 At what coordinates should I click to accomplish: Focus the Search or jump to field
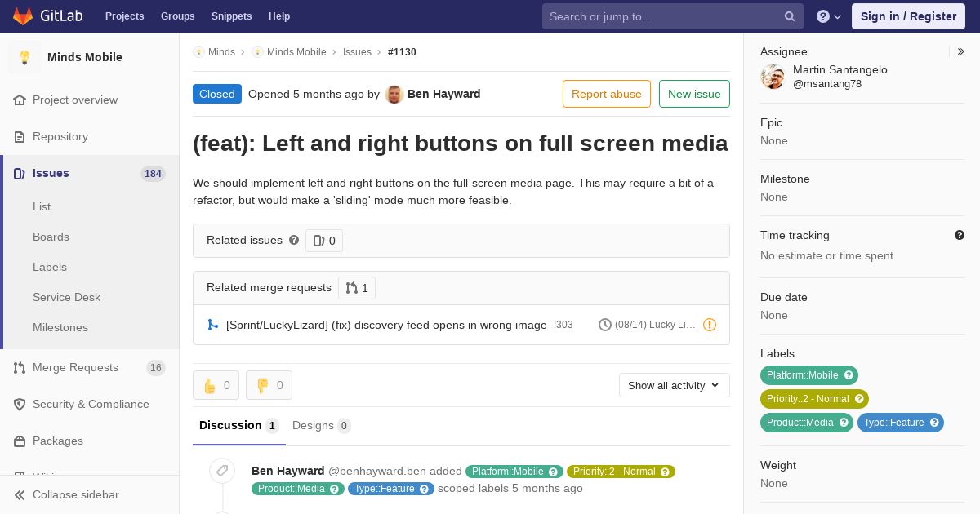672,16
